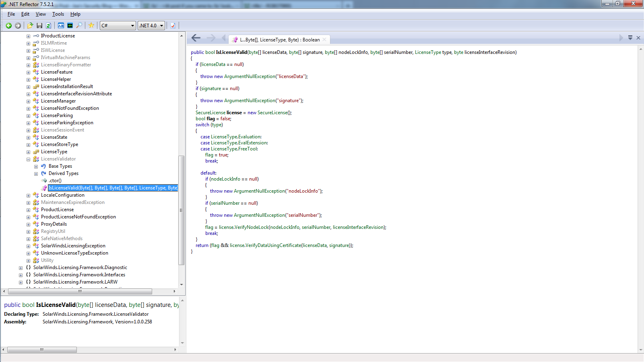Expand the LicenseManager node
The image size is (644, 362).
pos(28,101)
